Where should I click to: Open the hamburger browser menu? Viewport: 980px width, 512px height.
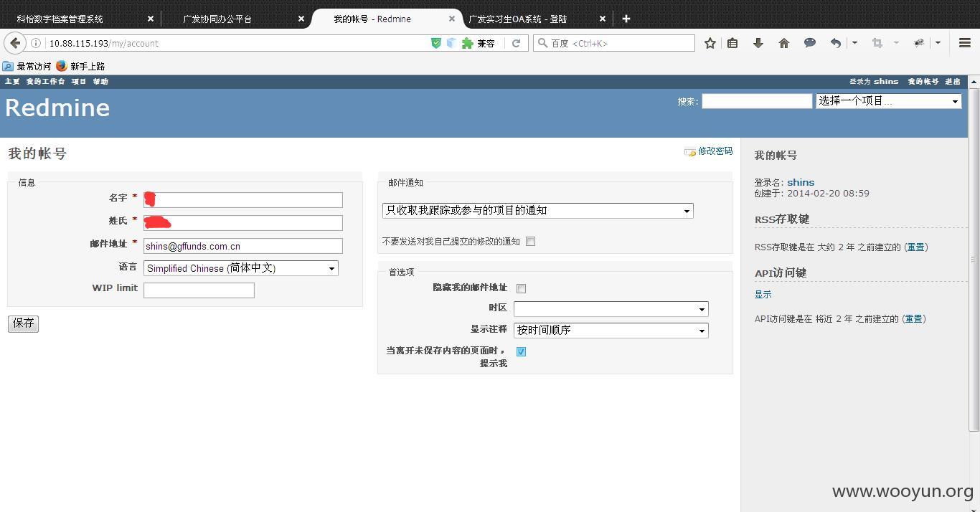click(x=965, y=43)
